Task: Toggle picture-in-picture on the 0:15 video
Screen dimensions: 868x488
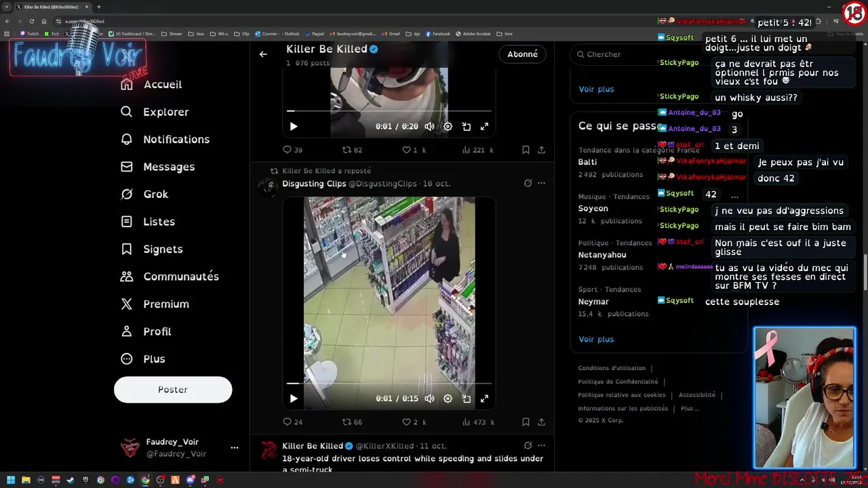Action: tap(467, 399)
